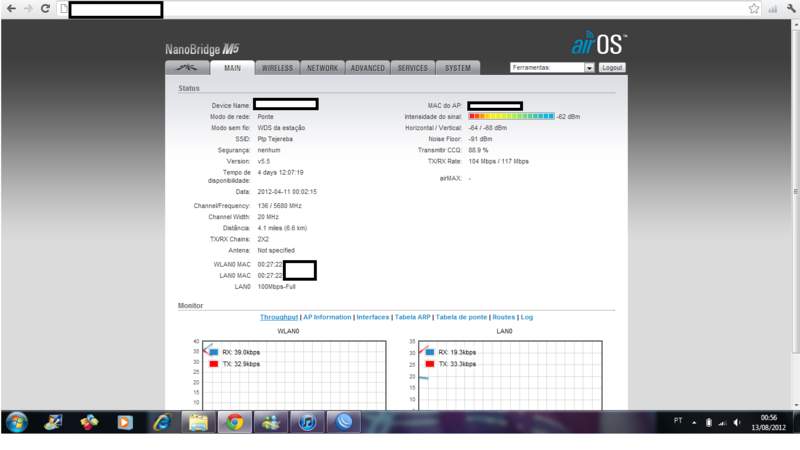Click the airOS logo
The image size is (800, 450).
click(599, 44)
